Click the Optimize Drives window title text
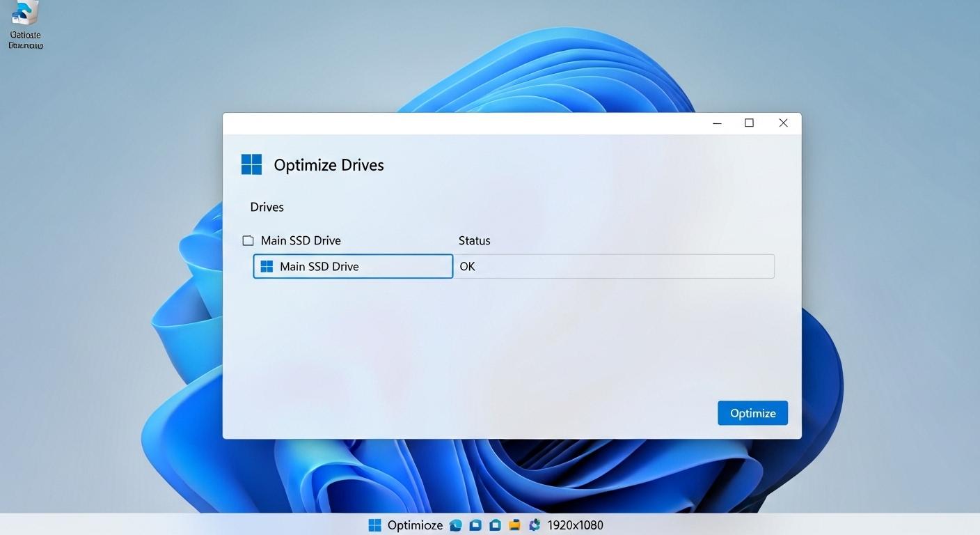The height and width of the screenshot is (535, 980). (329, 164)
